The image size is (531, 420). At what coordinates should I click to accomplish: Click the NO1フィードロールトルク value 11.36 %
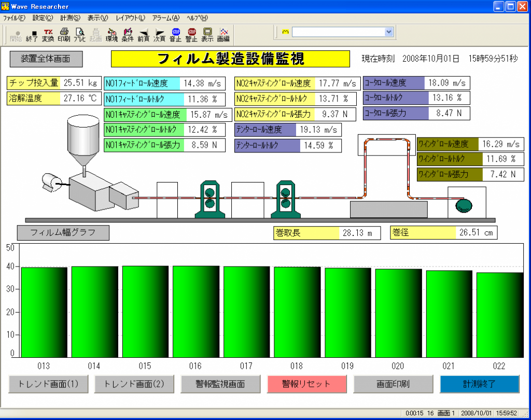[x=204, y=99]
